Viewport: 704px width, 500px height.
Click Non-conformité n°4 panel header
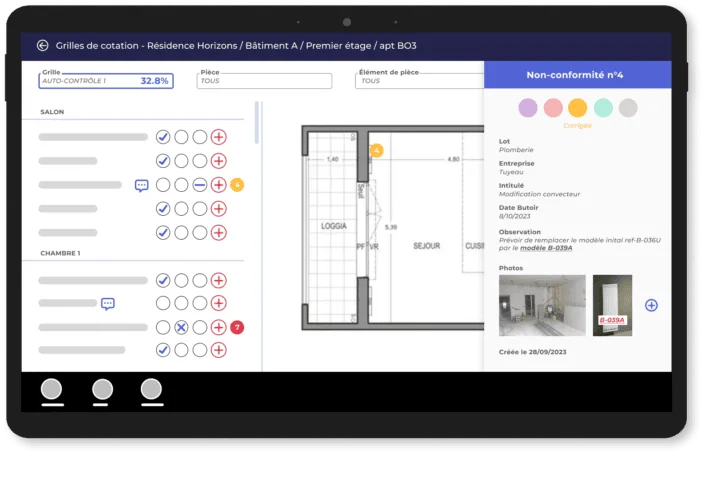[x=578, y=75]
